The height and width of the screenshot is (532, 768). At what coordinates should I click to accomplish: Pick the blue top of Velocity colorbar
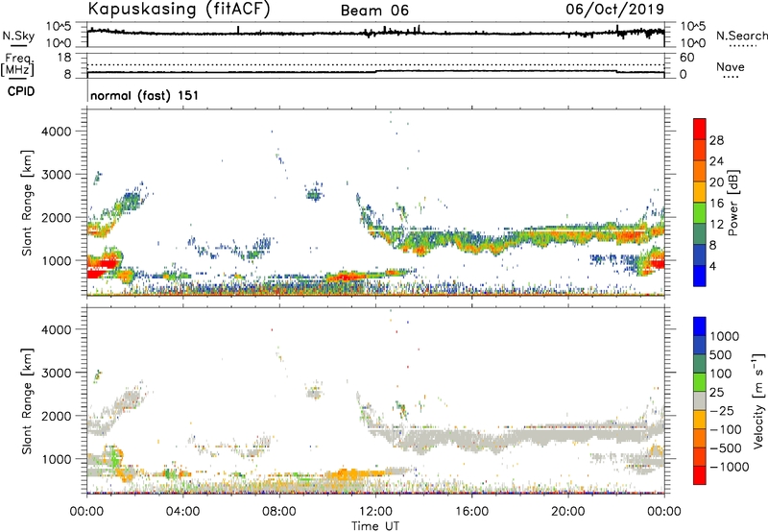click(x=700, y=326)
